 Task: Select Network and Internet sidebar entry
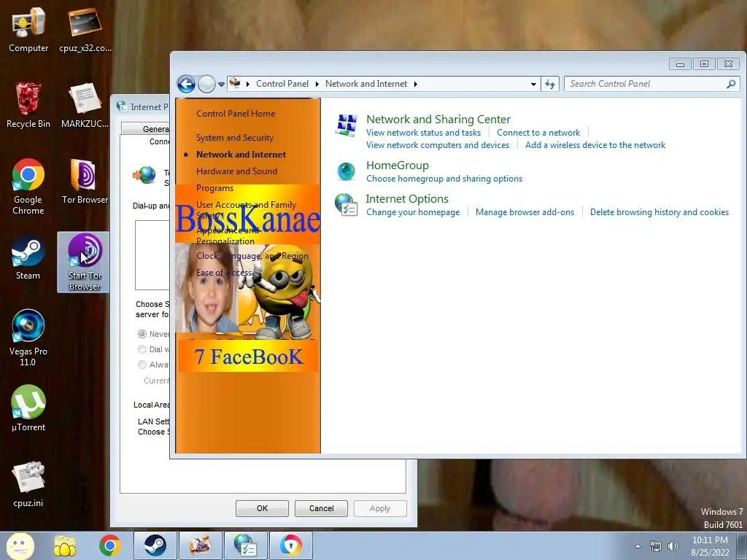tap(241, 155)
